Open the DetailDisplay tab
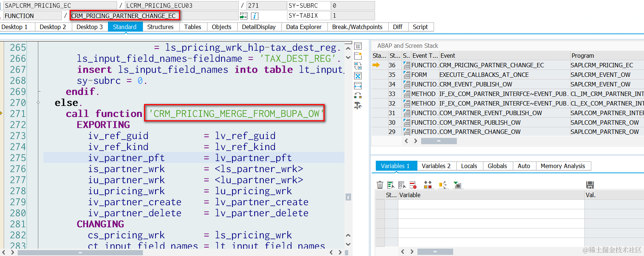This screenshot has width=644, height=256. click(259, 27)
